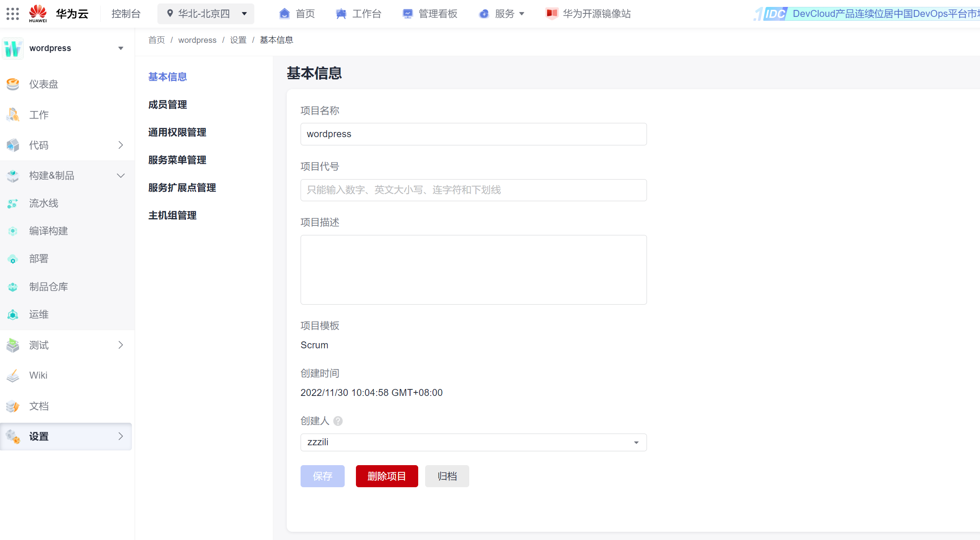Open the 创建人 zzzili dropdown
Screen dimensions: 980x540
[473, 442]
